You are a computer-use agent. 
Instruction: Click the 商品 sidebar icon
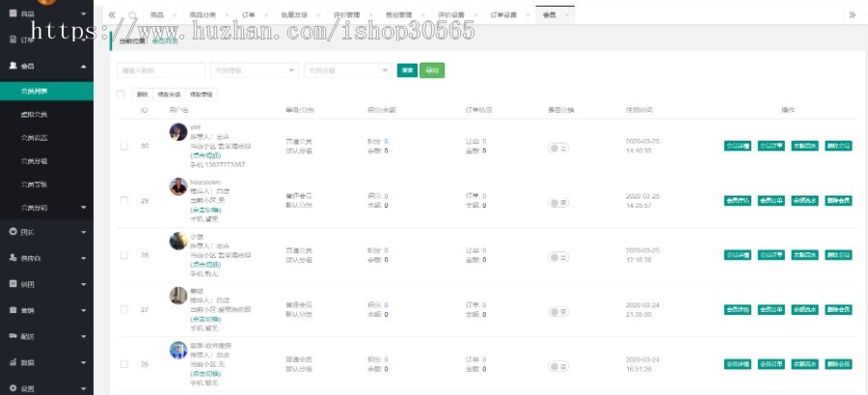coord(14,13)
